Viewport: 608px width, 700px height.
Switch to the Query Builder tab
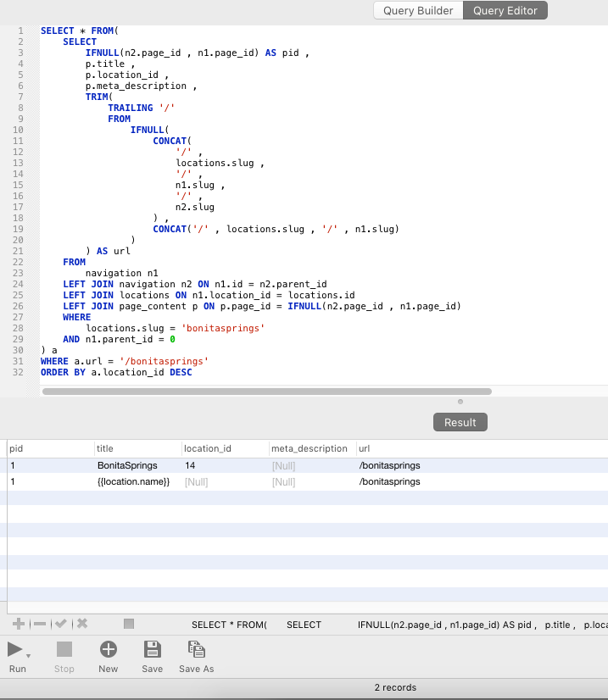419,10
